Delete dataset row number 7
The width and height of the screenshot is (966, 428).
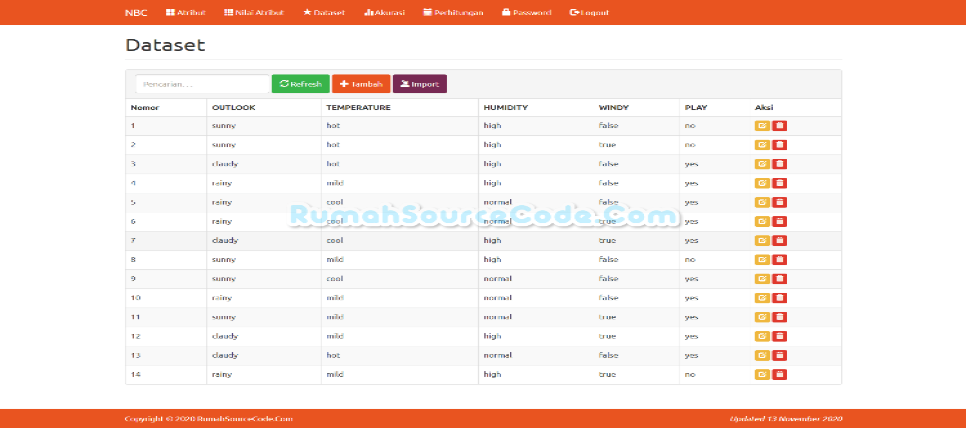780,241
